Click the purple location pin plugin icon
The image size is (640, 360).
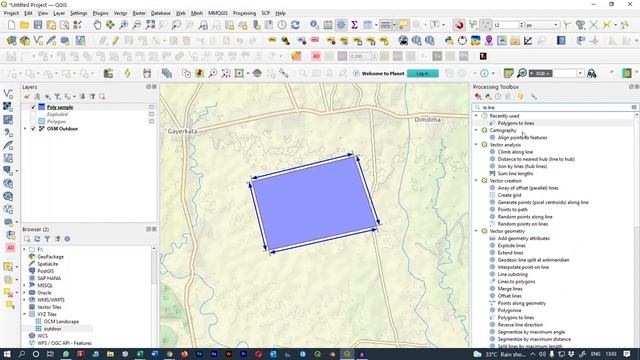489,41
